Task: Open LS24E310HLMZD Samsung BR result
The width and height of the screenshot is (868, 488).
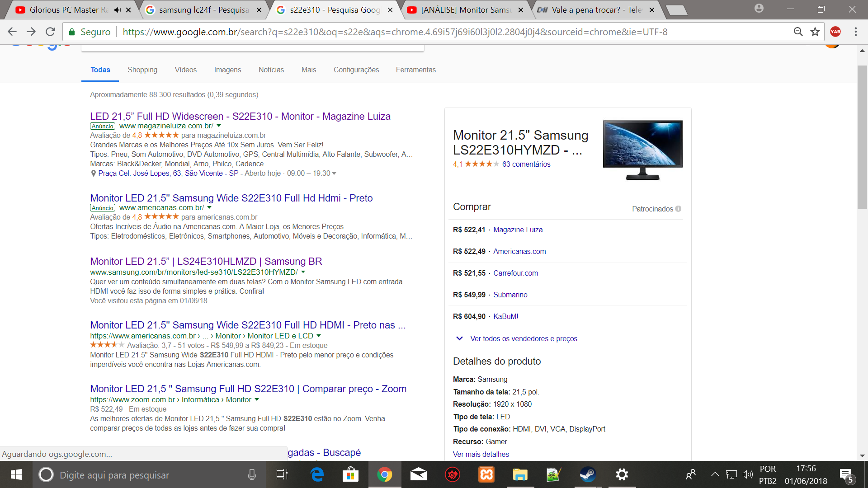Action: [x=206, y=261]
